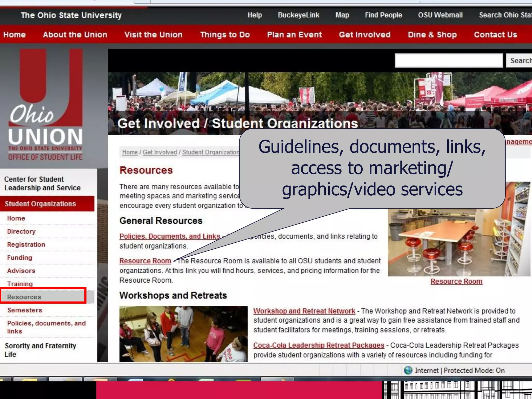Select Student Organizations sidebar heading

click(x=47, y=204)
